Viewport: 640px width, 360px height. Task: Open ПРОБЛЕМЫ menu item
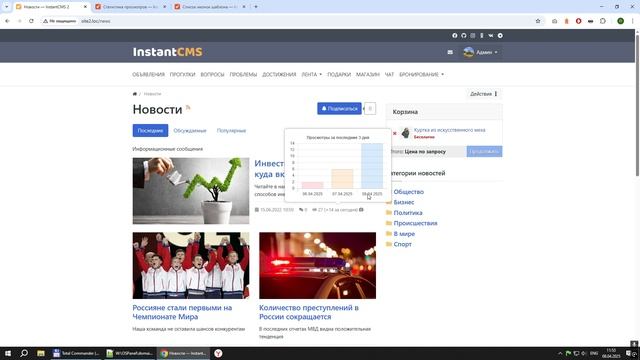pyautogui.click(x=243, y=74)
